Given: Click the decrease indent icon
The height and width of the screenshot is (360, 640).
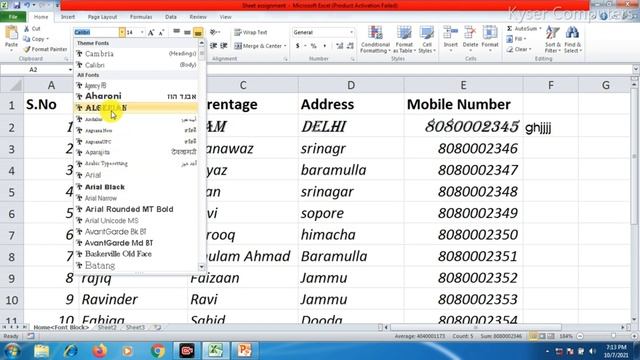Looking at the screenshot, I should tap(213, 46).
